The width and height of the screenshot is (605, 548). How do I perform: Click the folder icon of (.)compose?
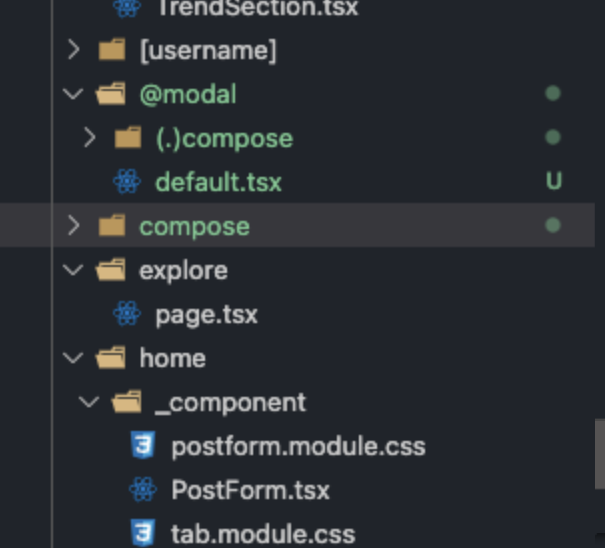[x=128, y=137]
